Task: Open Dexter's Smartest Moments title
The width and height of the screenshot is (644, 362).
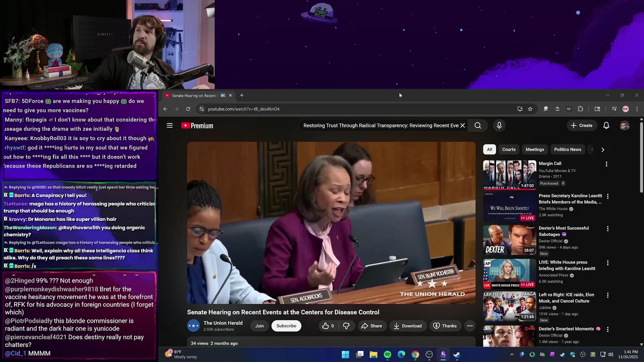Action: pyautogui.click(x=569, y=329)
